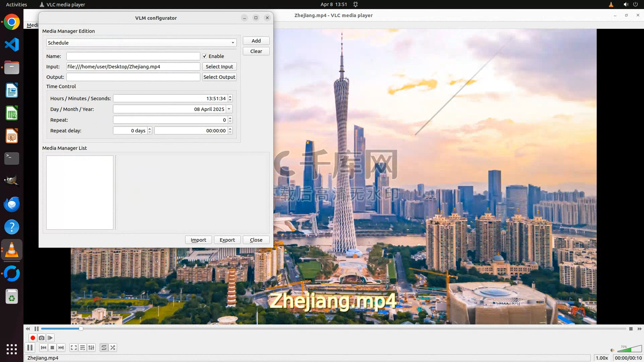Viewport: 644px width, 362px height.
Task: Open the playlist view
Action: [83, 348]
